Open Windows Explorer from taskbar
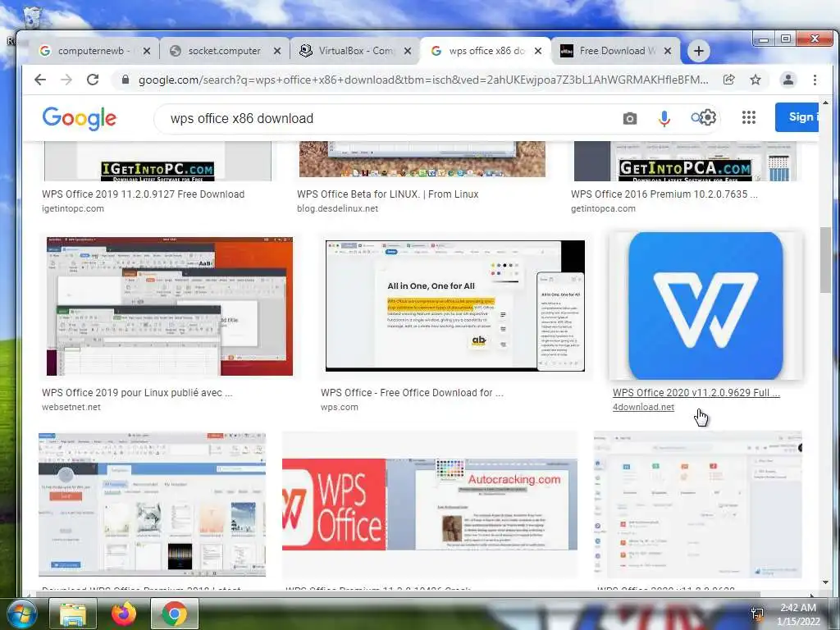840x630 pixels. [73, 614]
